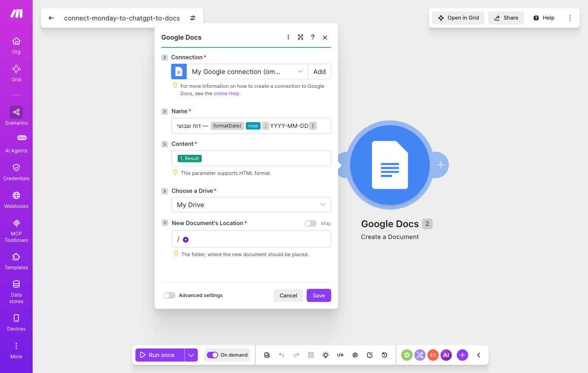Open Webhooks page
Image resolution: width=588 pixels, height=373 pixels.
16,200
